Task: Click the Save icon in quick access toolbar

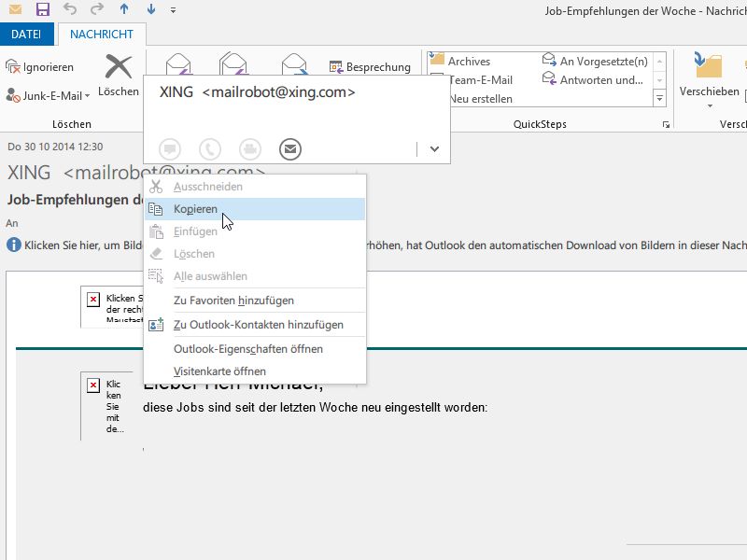Action: click(x=43, y=9)
